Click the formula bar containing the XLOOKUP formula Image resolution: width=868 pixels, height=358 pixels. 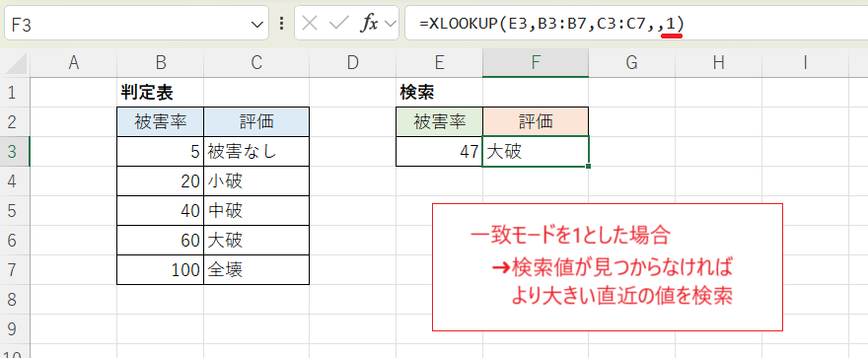point(636,24)
